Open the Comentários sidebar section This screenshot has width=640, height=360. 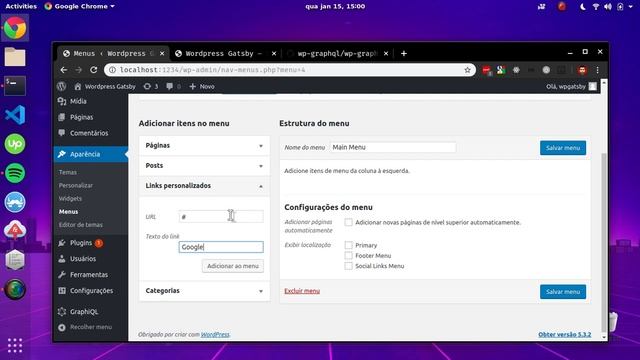tap(89, 133)
